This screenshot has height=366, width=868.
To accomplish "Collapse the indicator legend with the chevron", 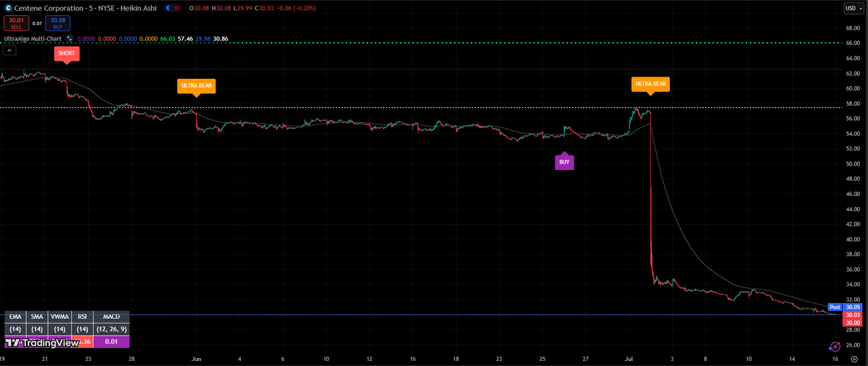I will click(9, 51).
